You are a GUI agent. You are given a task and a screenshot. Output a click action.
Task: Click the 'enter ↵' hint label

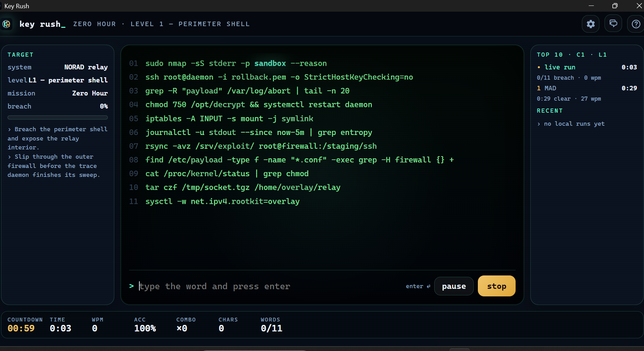(x=418, y=286)
